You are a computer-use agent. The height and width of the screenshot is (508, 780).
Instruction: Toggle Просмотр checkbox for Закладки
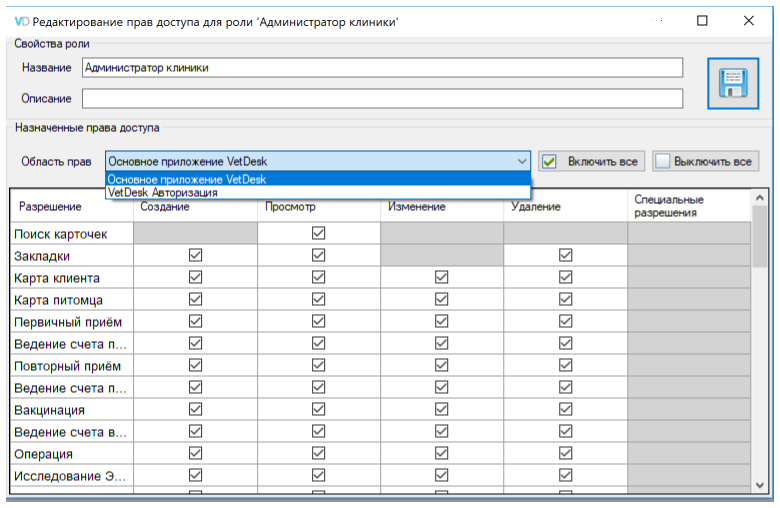pyautogui.click(x=318, y=255)
